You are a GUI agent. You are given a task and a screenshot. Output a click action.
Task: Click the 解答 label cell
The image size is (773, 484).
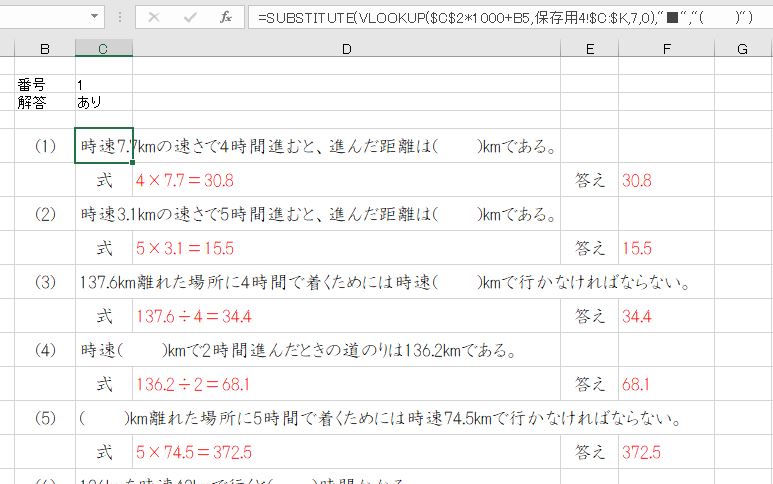click(45, 102)
